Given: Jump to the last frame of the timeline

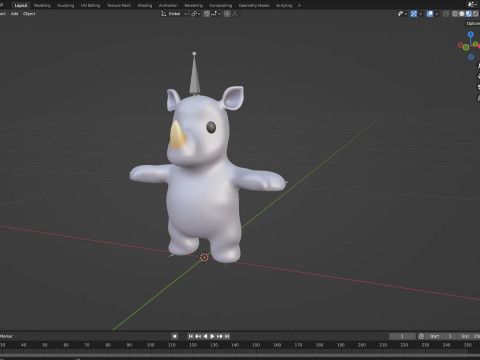Looking at the screenshot, I should click(x=227, y=336).
